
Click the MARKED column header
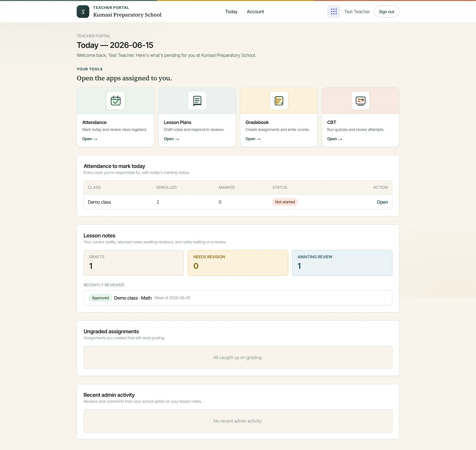coord(227,187)
